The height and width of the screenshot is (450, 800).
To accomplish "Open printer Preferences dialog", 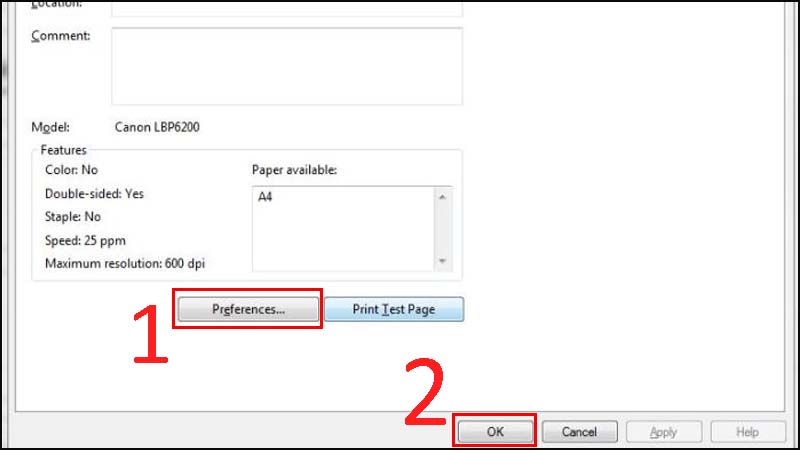I will (248, 309).
